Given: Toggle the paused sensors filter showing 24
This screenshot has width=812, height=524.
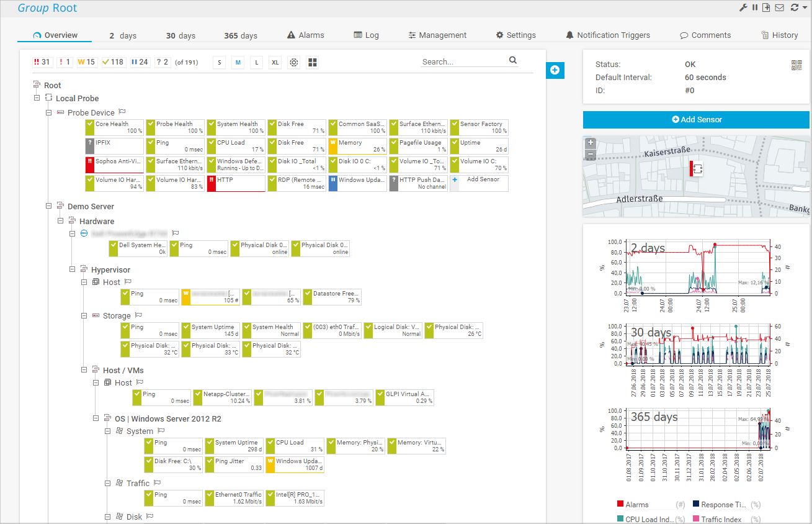Looking at the screenshot, I should (x=140, y=62).
